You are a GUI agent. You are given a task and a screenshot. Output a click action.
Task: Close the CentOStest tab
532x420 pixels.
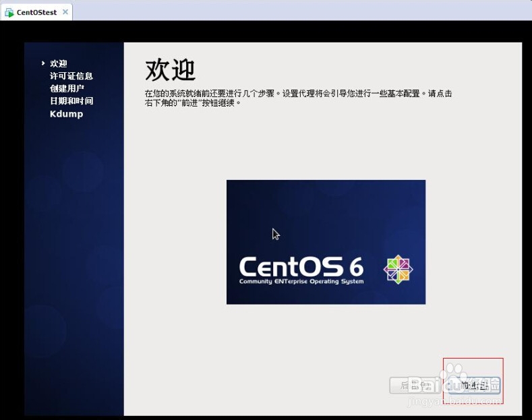click(x=65, y=12)
